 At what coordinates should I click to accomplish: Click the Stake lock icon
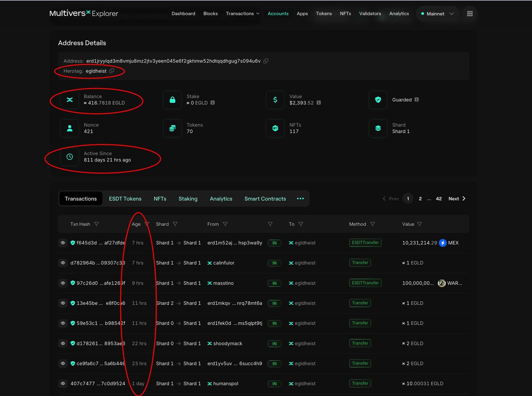point(172,100)
